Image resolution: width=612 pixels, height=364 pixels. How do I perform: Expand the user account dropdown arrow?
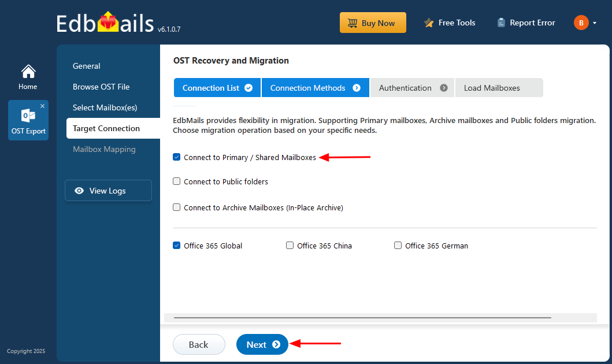pyautogui.click(x=595, y=23)
